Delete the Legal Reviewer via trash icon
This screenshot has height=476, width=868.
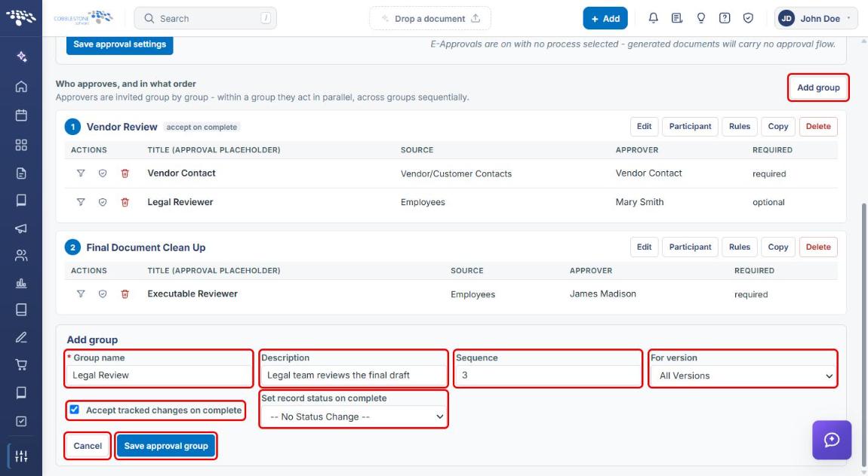point(125,202)
